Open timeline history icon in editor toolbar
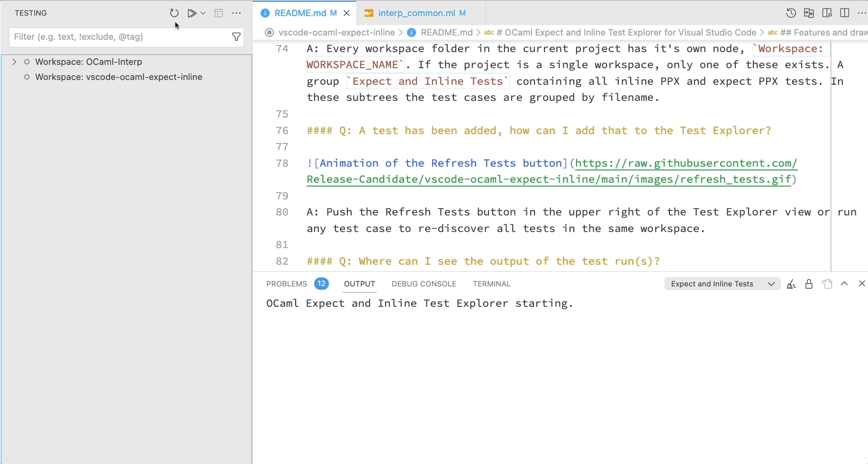This screenshot has height=464, width=868. [x=791, y=13]
